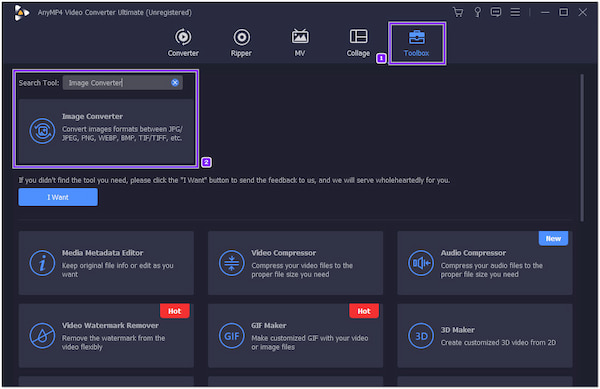The height and width of the screenshot is (389, 600).
Task: Click the Video Compressor icon
Action: pyautogui.click(x=232, y=263)
